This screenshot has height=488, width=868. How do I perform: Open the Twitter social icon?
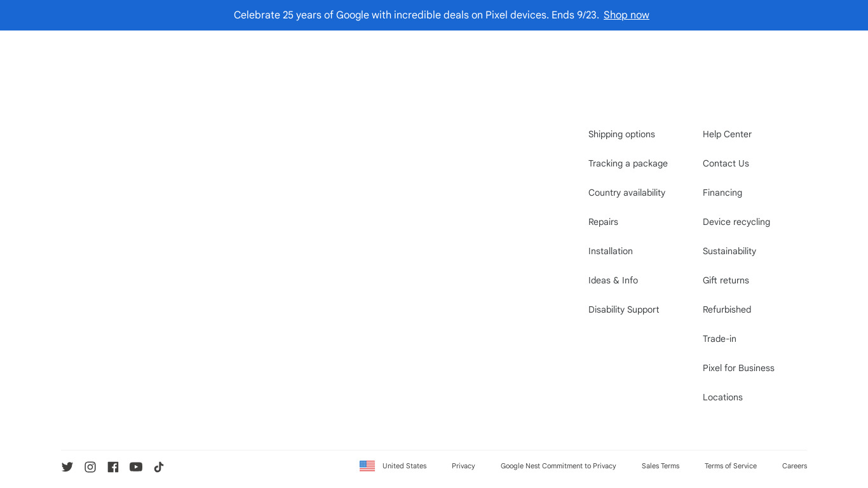click(x=67, y=467)
